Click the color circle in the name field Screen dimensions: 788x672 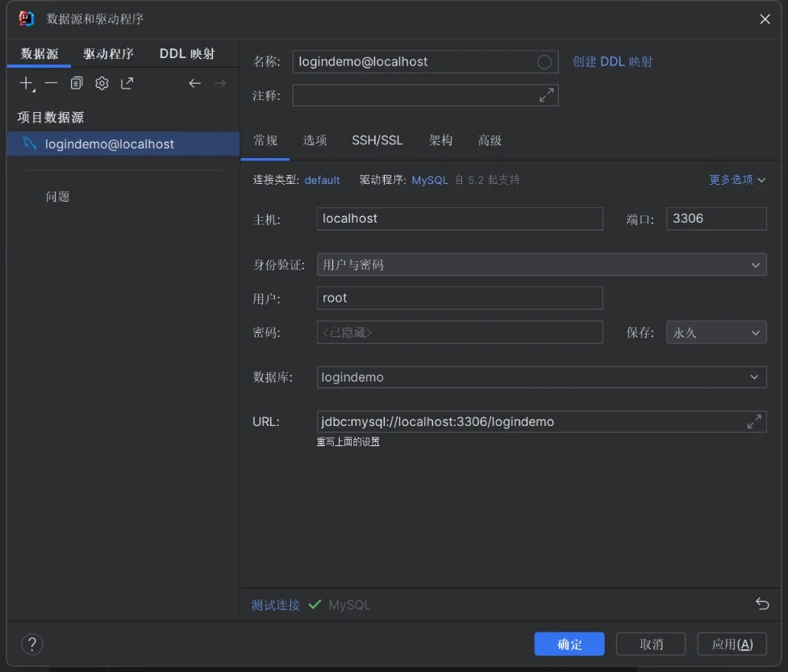pyautogui.click(x=544, y=62)
